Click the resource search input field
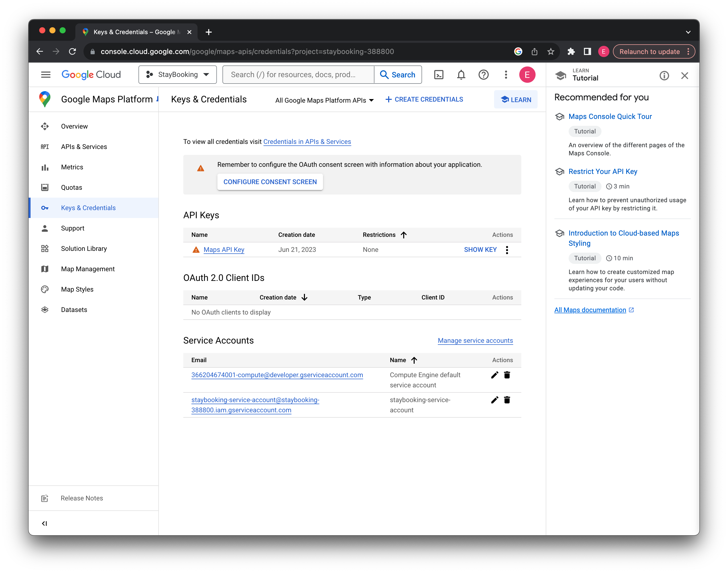This screenshot has height=573, width=728. coord(298,74)
